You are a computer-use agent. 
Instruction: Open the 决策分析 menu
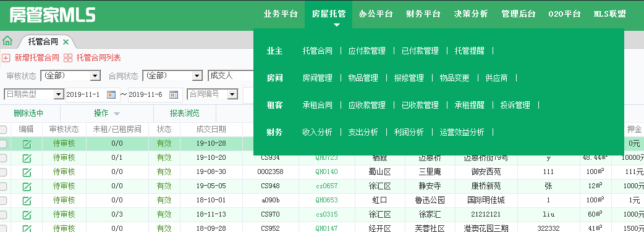click(x=471, y=14)
